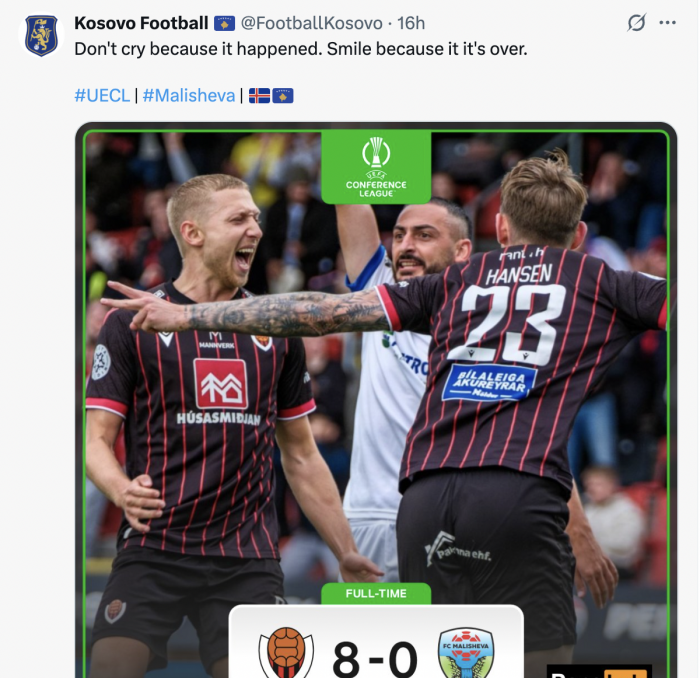The width and height of the screenshot is (700, 678).
Task: Click the Iceland flag emoji
Action: 259,96
